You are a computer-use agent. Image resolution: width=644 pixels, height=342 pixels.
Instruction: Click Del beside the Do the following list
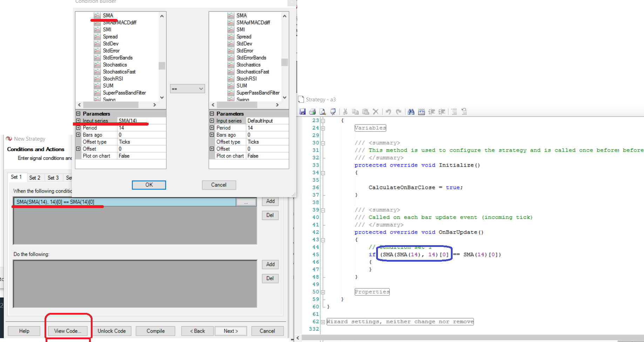pos(270,278)
